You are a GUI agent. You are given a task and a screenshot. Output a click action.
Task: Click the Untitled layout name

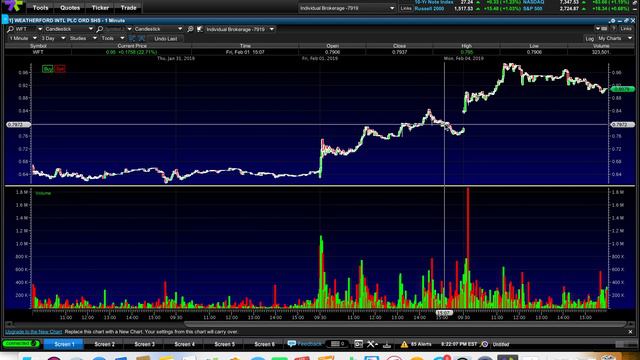pyautogui.click(x=501, y=344)
